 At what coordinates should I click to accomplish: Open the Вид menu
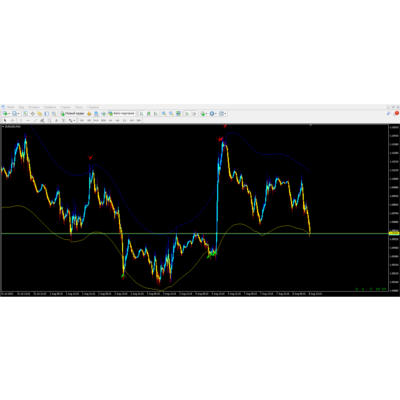click(21, 107)
